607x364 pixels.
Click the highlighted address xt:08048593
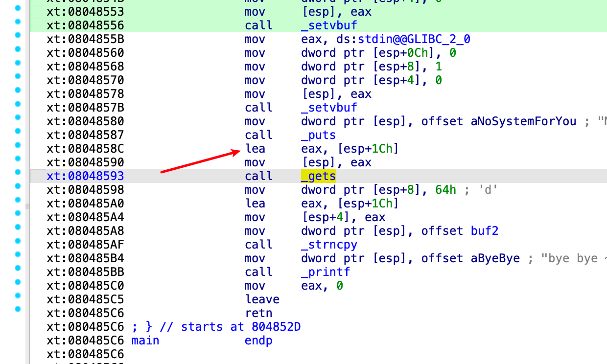tap(86, 176)
